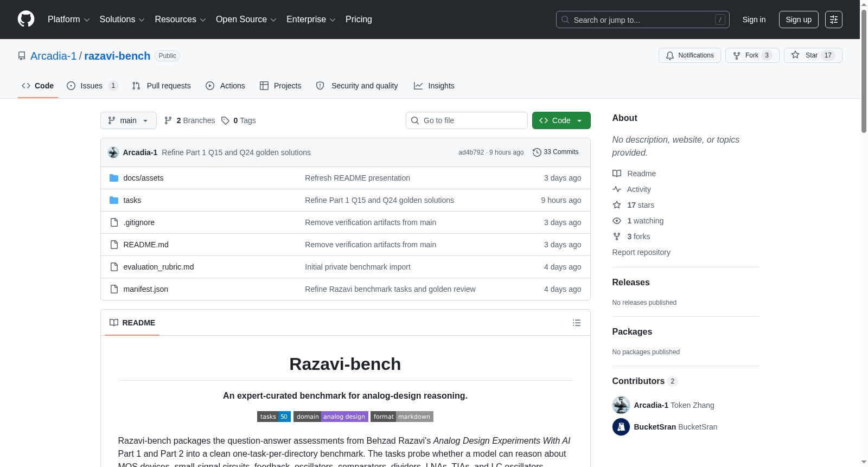Fork the razavi-bench repository
This screenshot has height=467, width=868.
pos(752,55)
